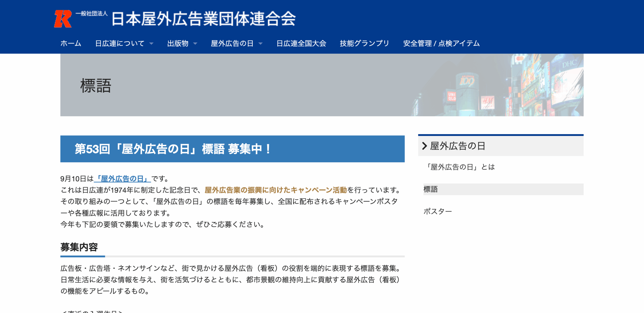The height and width of the screenshot is (313, 644).
Task: Select sidebar link 「屋外広告の日」とは
Action: 459,167
